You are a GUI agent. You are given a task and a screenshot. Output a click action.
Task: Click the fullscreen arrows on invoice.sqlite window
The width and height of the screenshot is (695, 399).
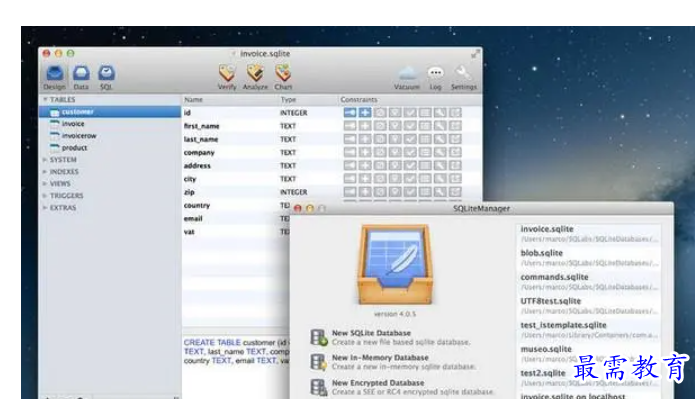pyautogui.click(x=475, y=54)
